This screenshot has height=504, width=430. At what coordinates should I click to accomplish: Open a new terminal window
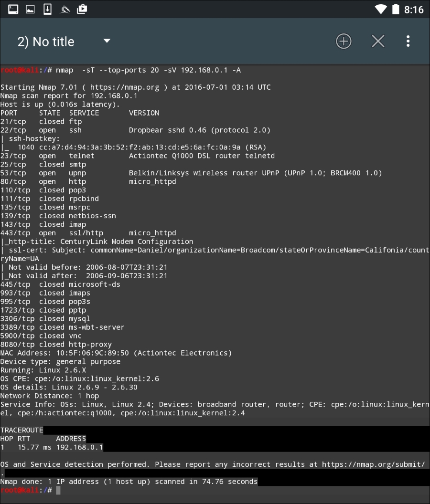pyautogui.click(x=344, y=41)
